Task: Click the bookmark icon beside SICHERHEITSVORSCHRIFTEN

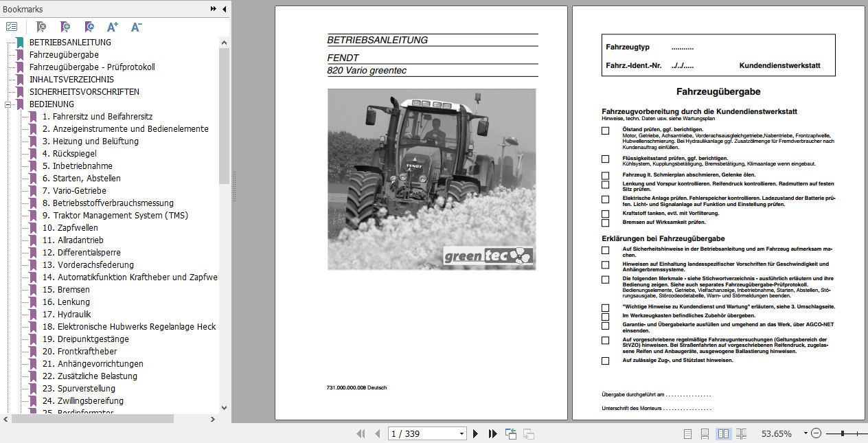Action: pos(20,91)
